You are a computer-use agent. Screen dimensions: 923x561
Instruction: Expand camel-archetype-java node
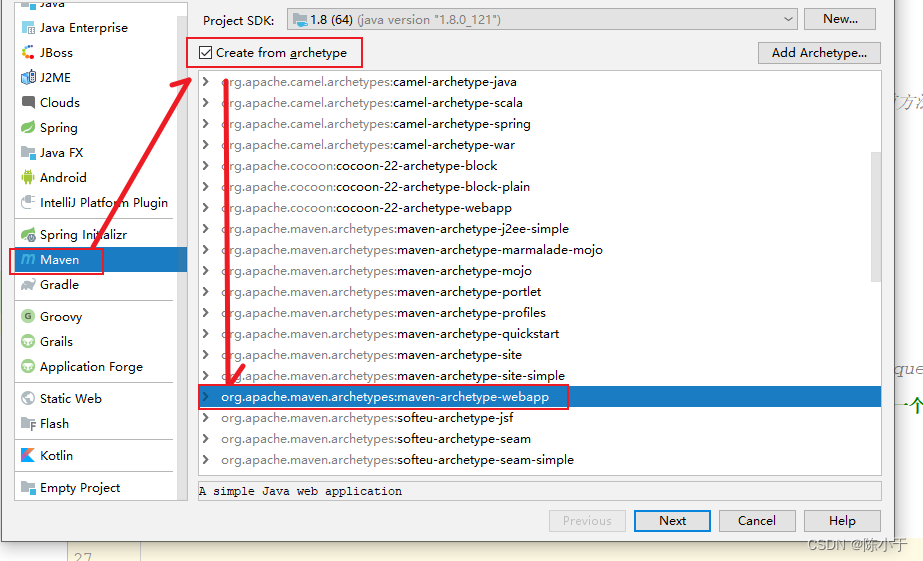coord(205,82)
